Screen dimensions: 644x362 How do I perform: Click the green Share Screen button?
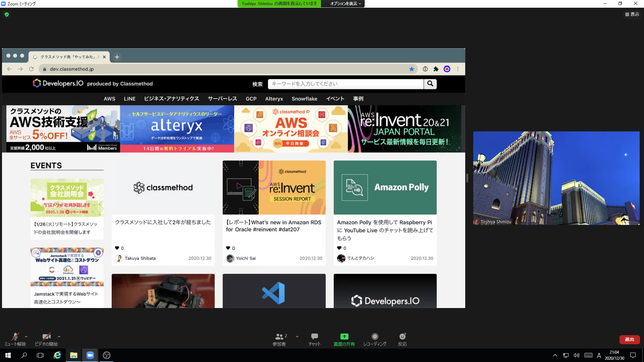pos(344,339)
